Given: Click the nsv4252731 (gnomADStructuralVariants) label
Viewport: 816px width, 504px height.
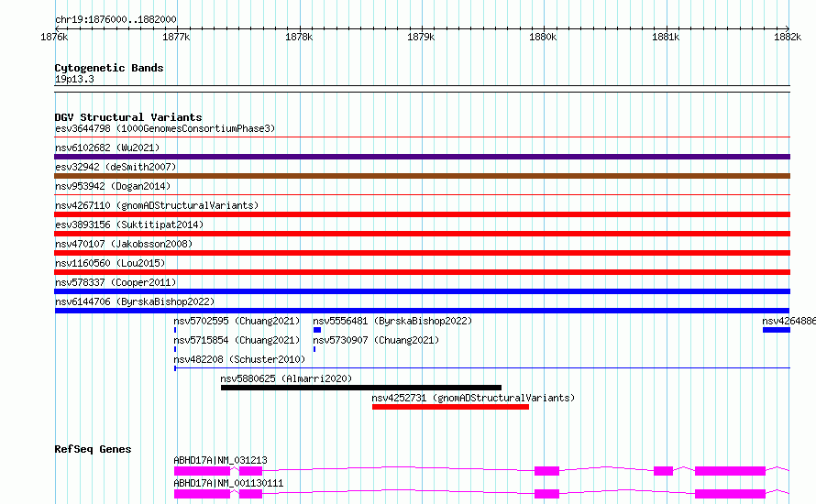Looking at the screenshot, I should pos(473,398).
